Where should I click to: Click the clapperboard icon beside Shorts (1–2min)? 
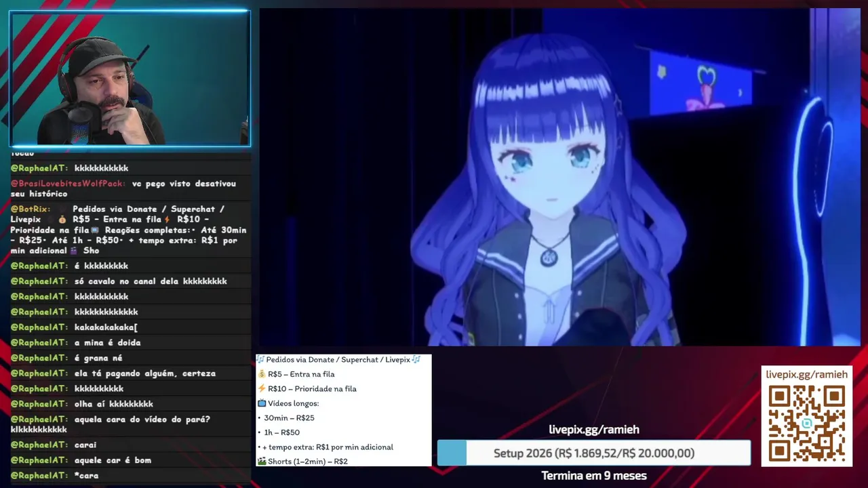[x=262, y=462]
